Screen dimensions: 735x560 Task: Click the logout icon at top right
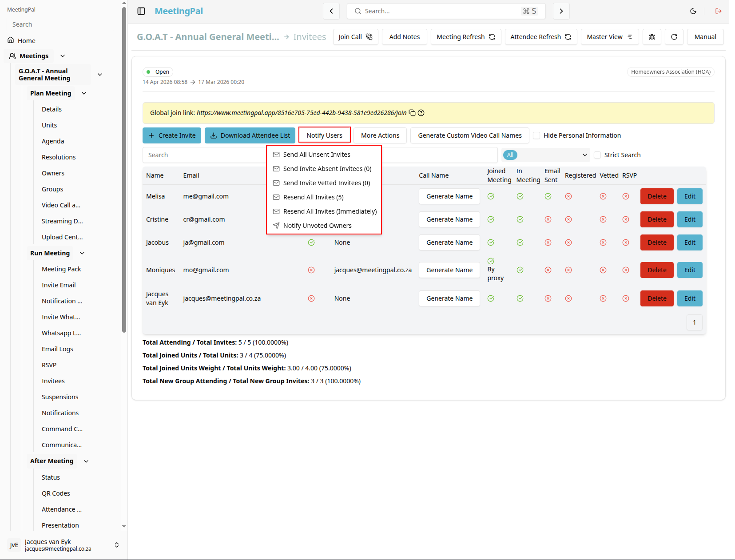[x=719, y=11]
